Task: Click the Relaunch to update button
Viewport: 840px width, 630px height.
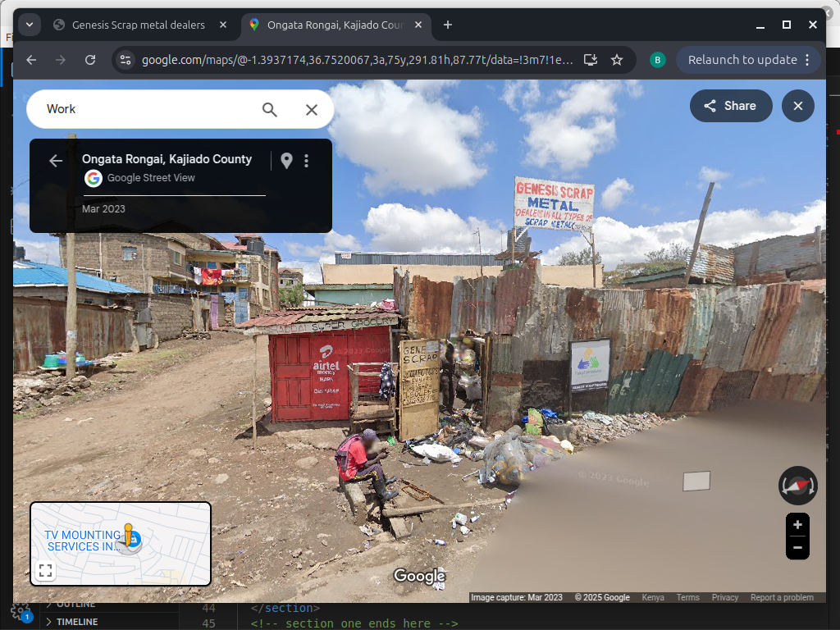Action: pyautogui.click(x=742, y=60)
